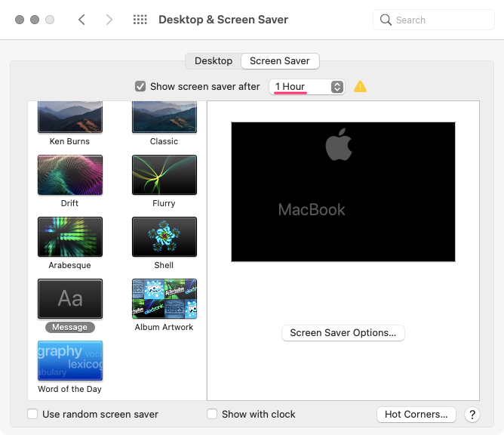The width and height of the screenshot is (504, 435).
Task: Select the Album Artwork screen saver
Action: (164, 299)
